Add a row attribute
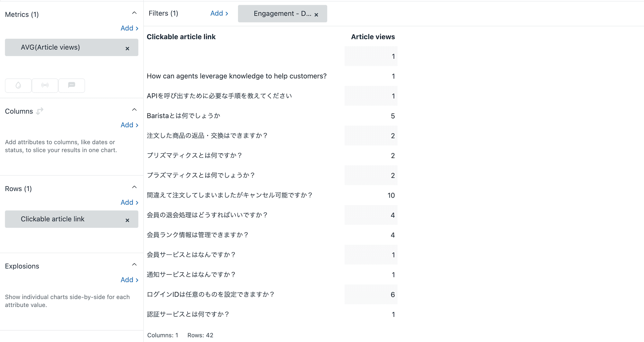The height and width of the screenshot is (342, 644). [129, 202]
